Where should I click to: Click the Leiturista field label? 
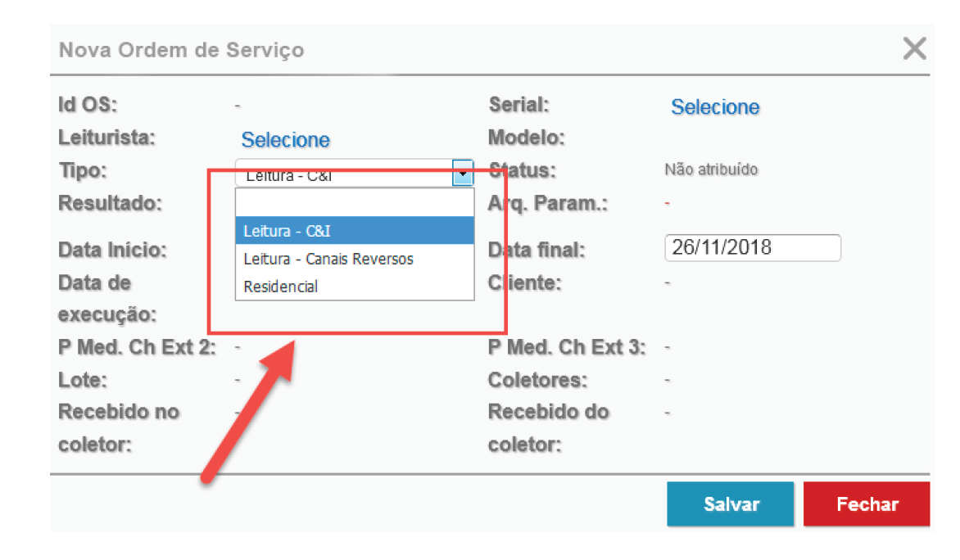point(106,138)
